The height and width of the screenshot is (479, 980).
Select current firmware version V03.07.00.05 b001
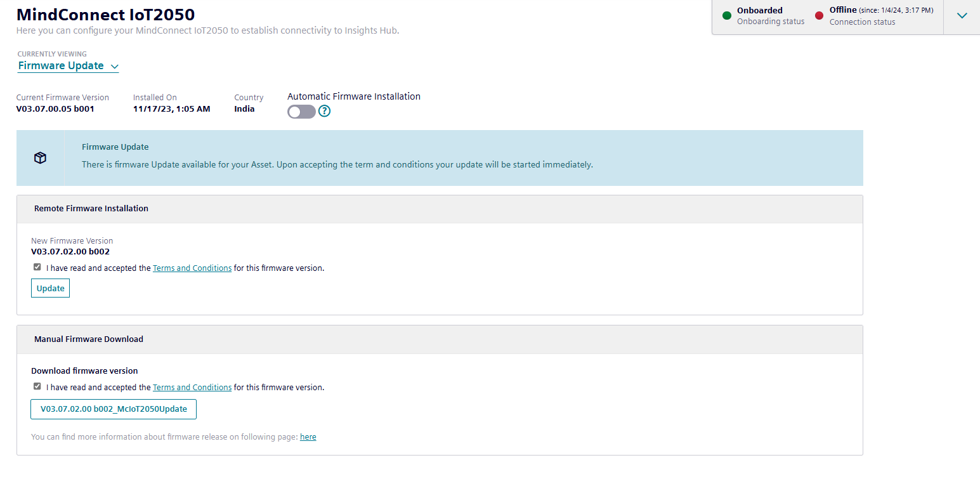[x=55, y=109]
